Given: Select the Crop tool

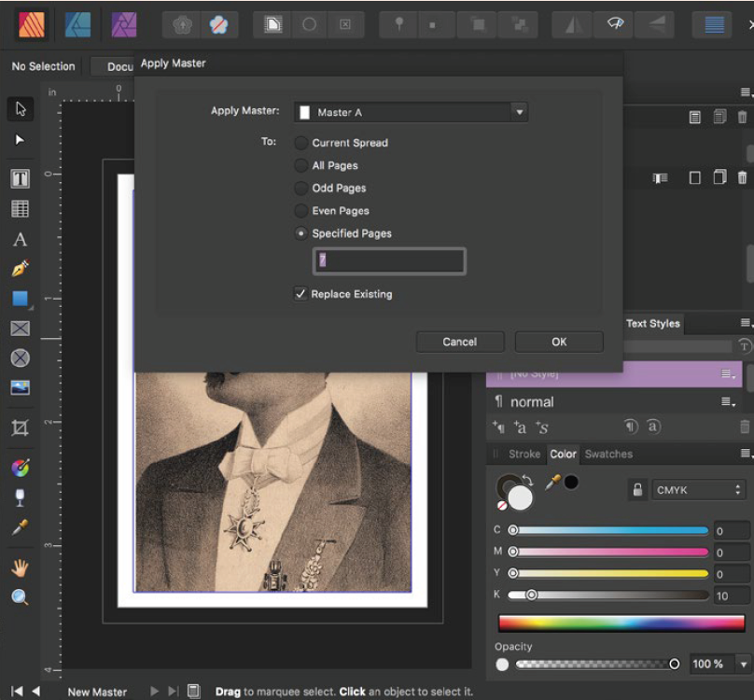Looking at the screenshot, I should click(x=20, y=428).
